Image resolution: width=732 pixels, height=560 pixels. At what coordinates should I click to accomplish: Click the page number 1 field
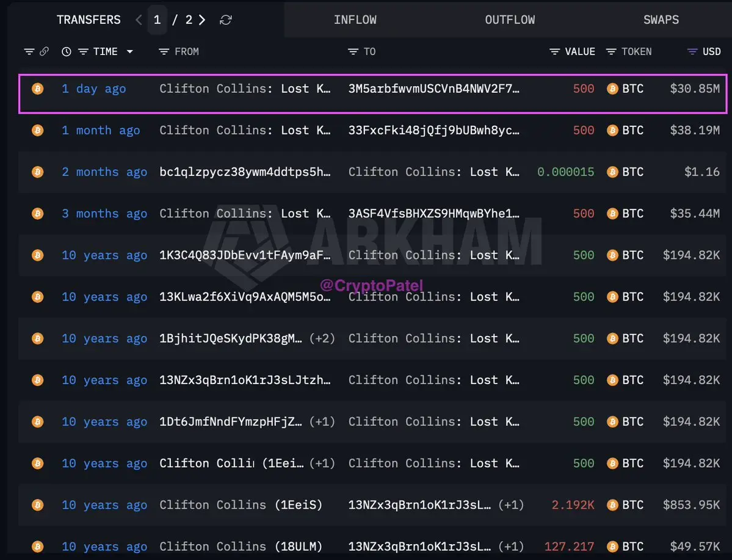[x=158, y=20]
